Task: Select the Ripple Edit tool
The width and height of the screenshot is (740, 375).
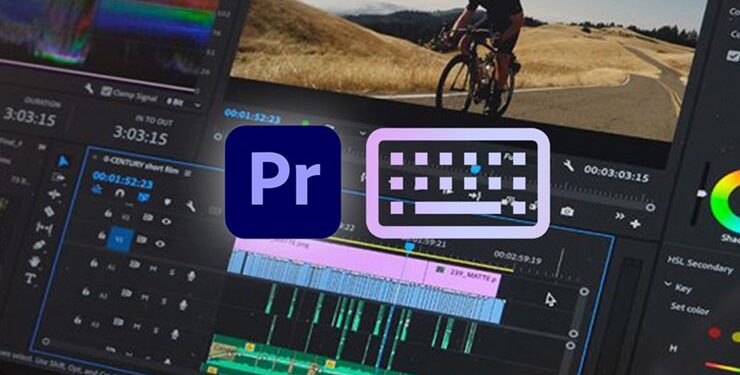Action: coord(54,194)
